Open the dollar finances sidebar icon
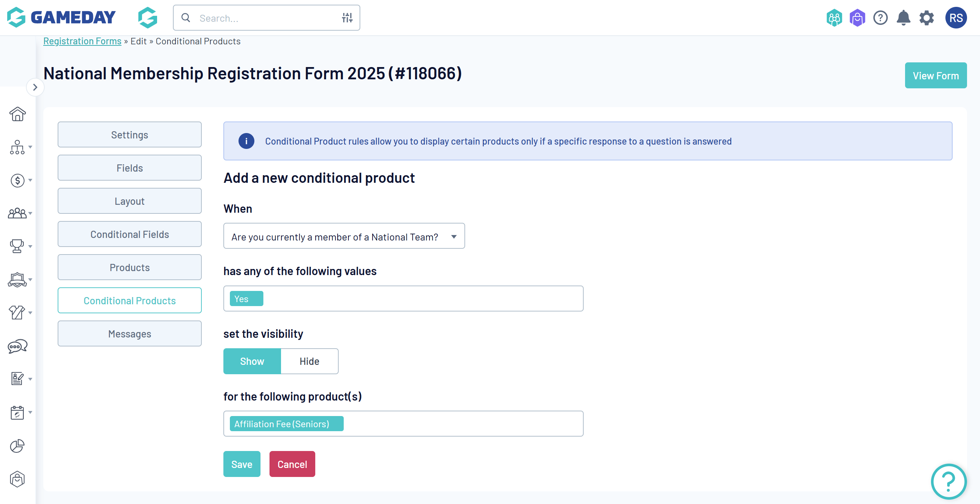The image size is (980, 504). [17, 180]
